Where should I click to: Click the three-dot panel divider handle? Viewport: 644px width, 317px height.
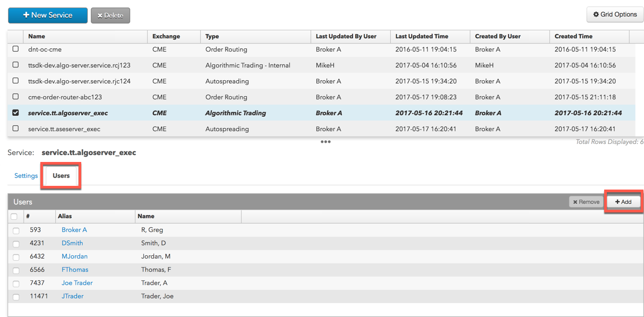point(325,142)
